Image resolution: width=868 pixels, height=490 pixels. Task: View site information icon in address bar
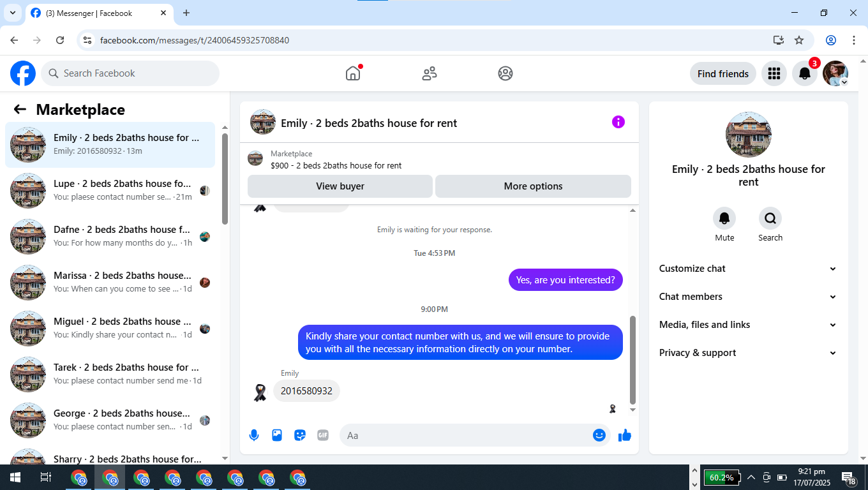pyautogui.click(x=88, y=40)
